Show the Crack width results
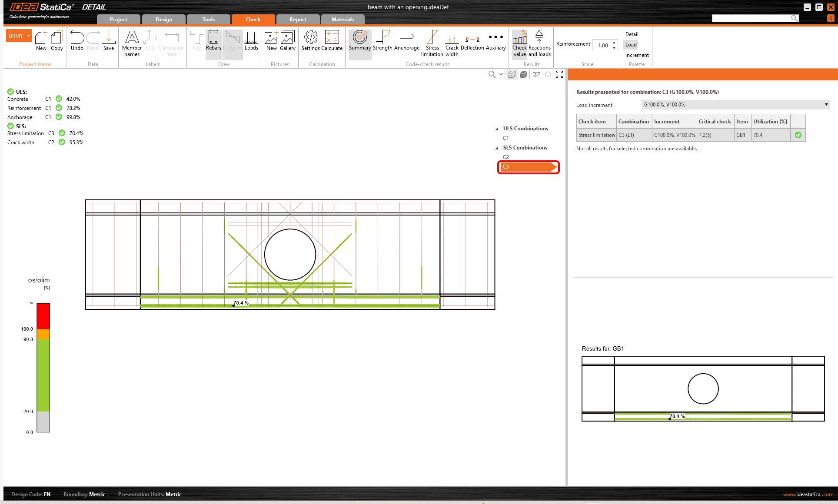 452,42
